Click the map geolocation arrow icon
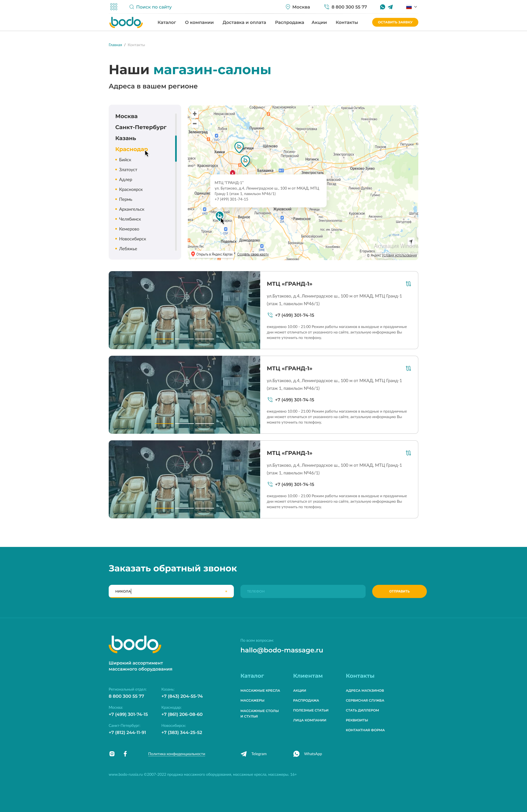527x812 pixels. click(x=411, y=241)
